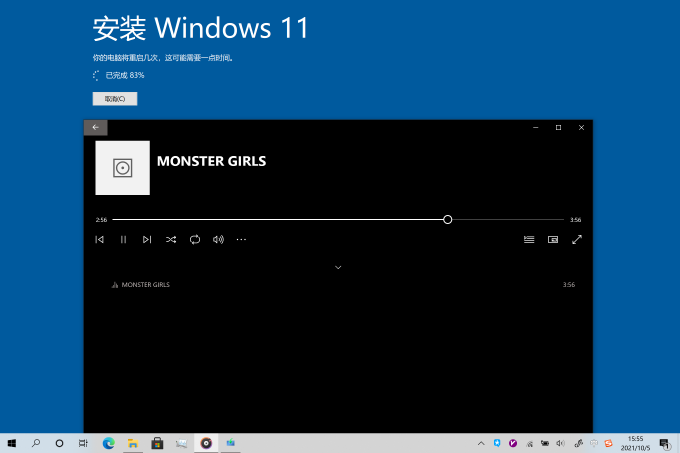The width and height of the screenshot is (680, 453).
Task: Switch to Windows 11 setup taskbar icon
Action: click(x=230, y=443)
